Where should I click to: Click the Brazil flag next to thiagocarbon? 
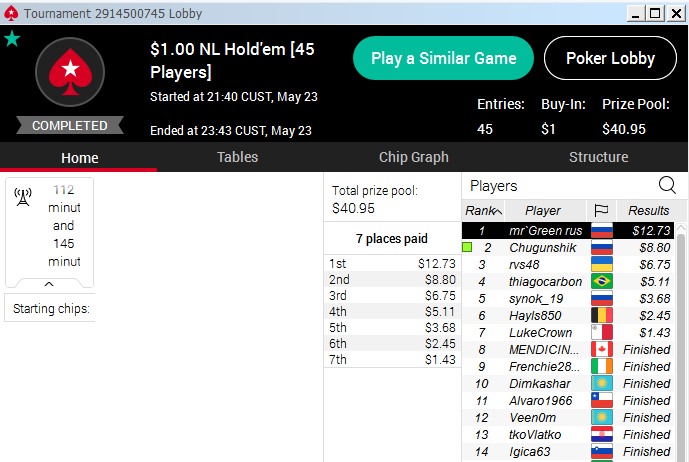tap(602, 281)
